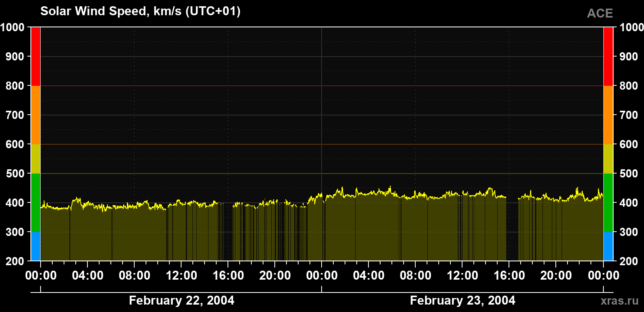Viewport: 644px width, 312px height.
Task: Click the midnight 00:00 tick between both days
Action: click(322, 275)
